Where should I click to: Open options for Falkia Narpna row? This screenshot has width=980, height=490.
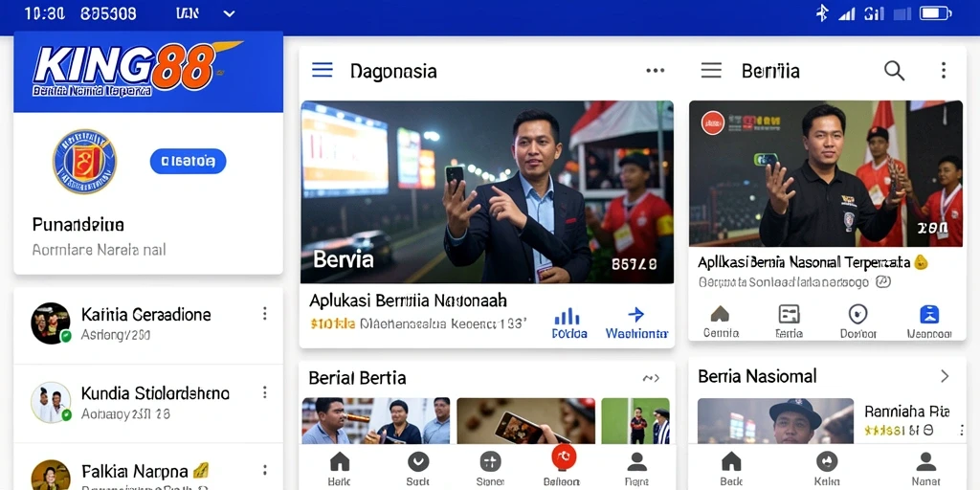point(265,470)
